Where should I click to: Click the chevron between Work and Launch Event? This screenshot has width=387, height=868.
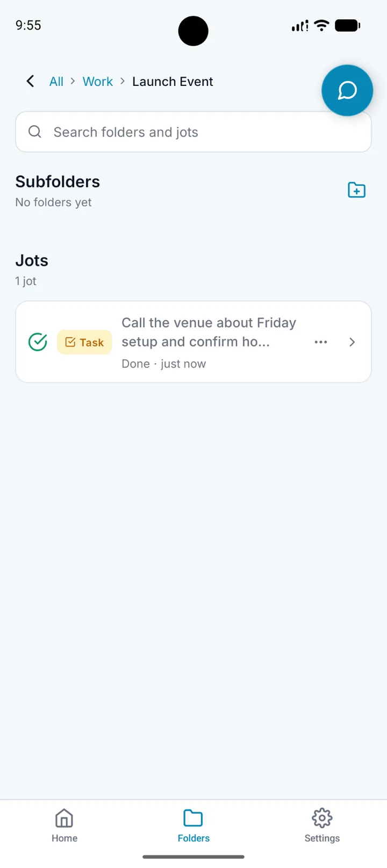pyautogui.click(x=123, y=81)
